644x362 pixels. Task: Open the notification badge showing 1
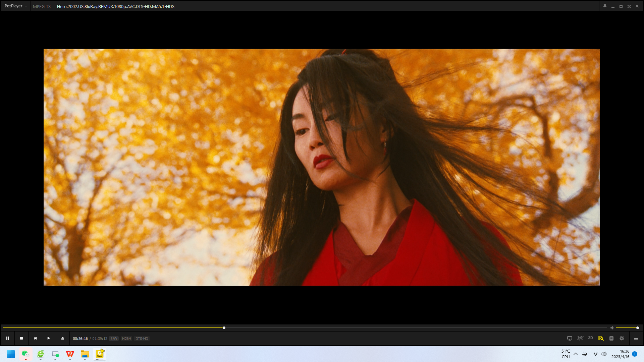coord(635,354)
